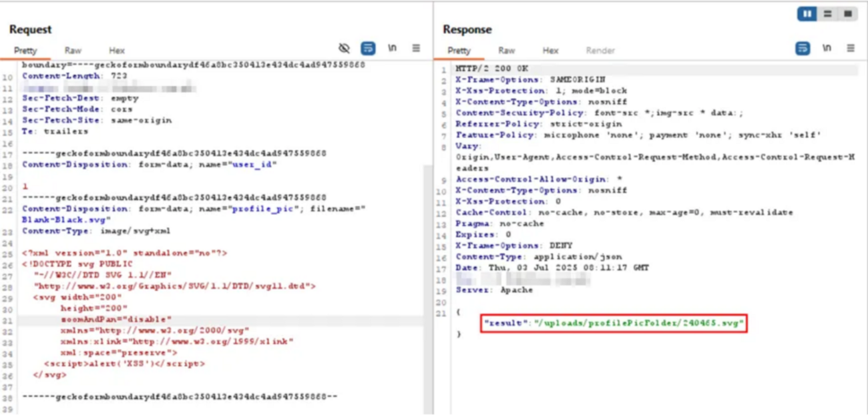Toggle Request pretty-print wrap icon
This screenshot has height=415, width=868.
tap(367, 48)
